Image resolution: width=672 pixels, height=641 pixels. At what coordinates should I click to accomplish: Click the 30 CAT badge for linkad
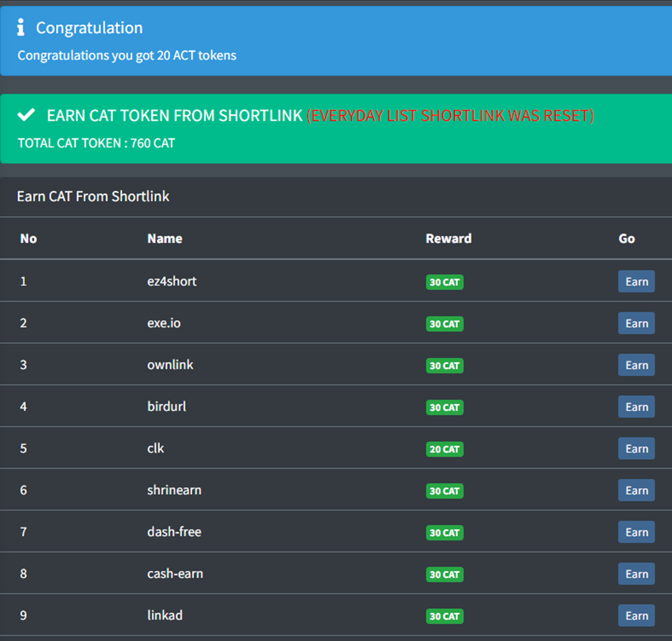(x=445, y=616)
